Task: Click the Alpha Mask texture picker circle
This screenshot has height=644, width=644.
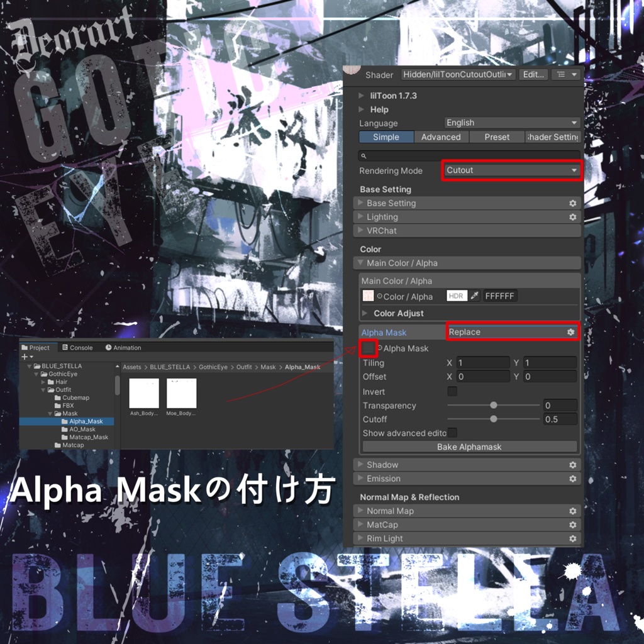Action: 379,348
